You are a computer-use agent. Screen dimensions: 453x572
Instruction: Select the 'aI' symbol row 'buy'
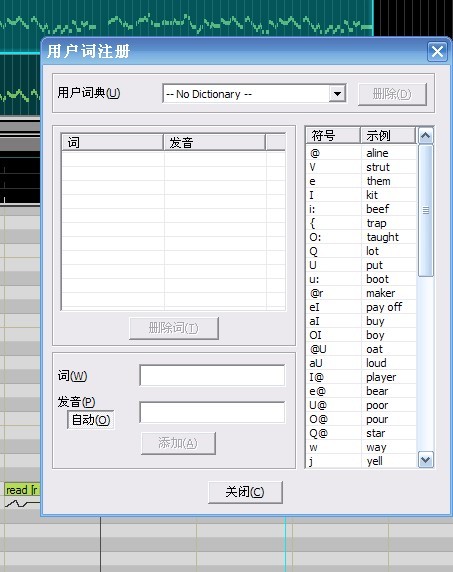[x=361, y=321]
